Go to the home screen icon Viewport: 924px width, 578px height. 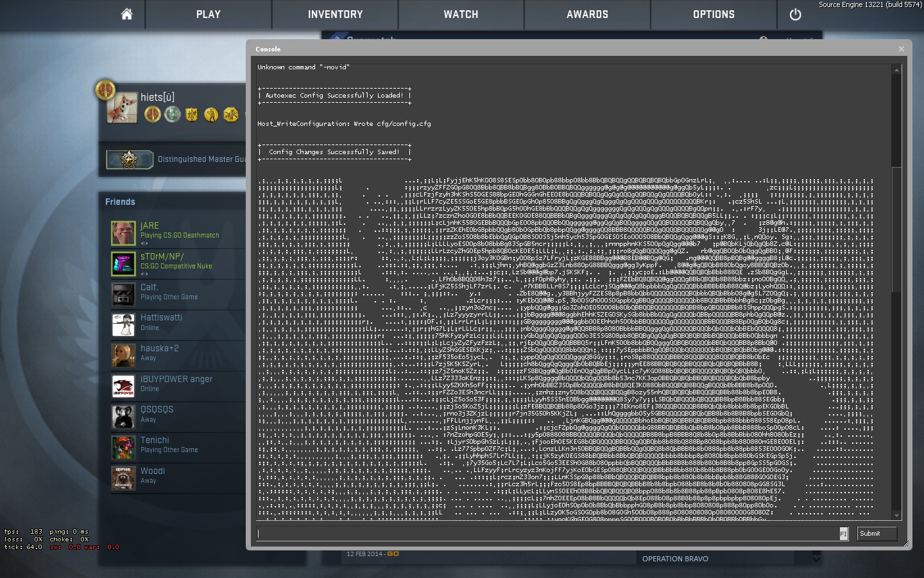[126, 14]
